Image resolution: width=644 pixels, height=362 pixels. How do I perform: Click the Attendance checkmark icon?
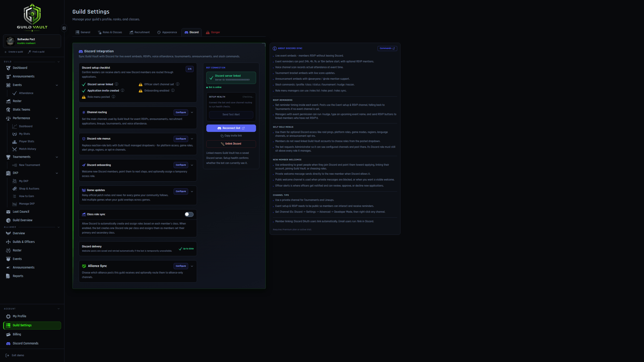pyautogui.click(x=15, y=93)
